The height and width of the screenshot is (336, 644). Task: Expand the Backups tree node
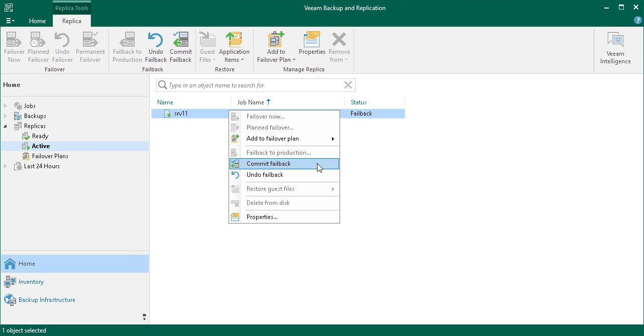pyautogui.click(x=6, y=116)
